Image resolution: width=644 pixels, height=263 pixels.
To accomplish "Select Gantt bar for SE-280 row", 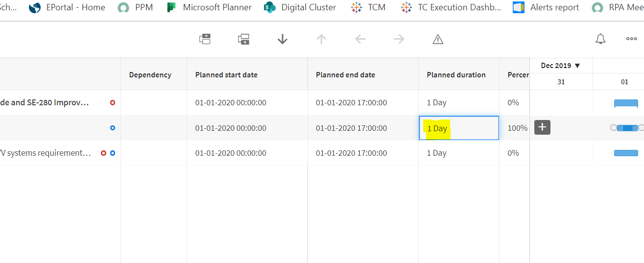I will [626, 103].
